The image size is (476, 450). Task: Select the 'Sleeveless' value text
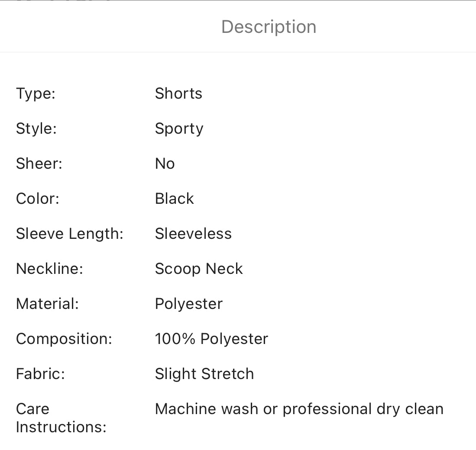tap(193, 234)
